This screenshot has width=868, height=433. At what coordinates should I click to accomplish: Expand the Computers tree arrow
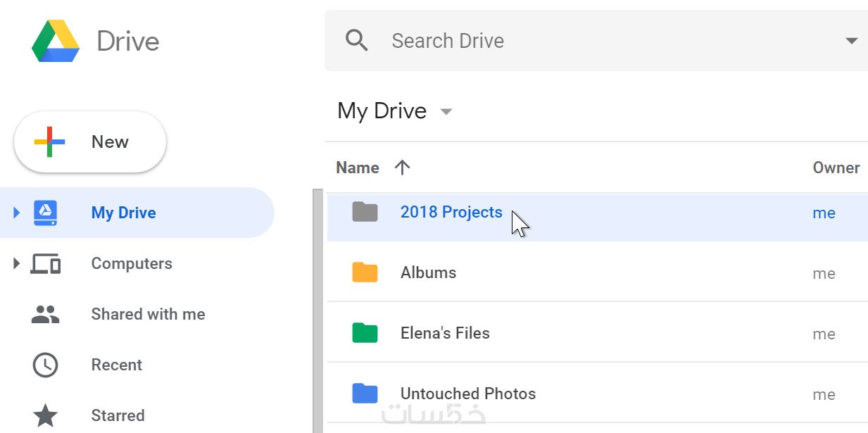click(x=17, y=263)
